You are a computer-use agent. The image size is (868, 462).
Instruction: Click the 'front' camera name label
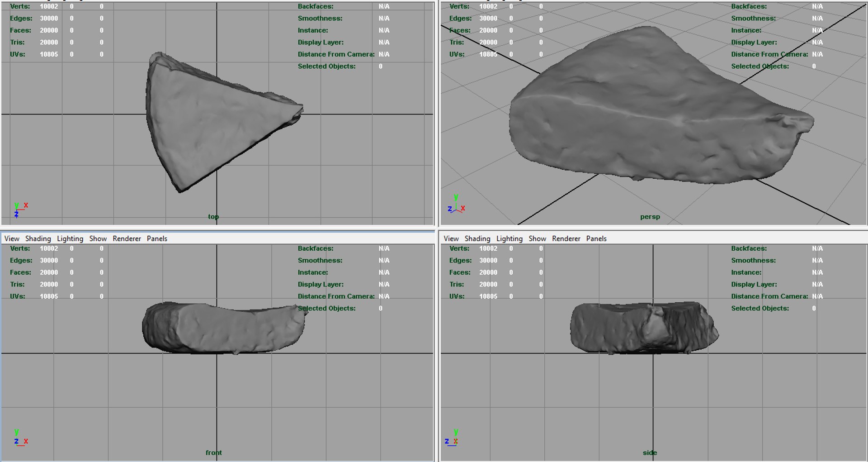tap(214, 452)
